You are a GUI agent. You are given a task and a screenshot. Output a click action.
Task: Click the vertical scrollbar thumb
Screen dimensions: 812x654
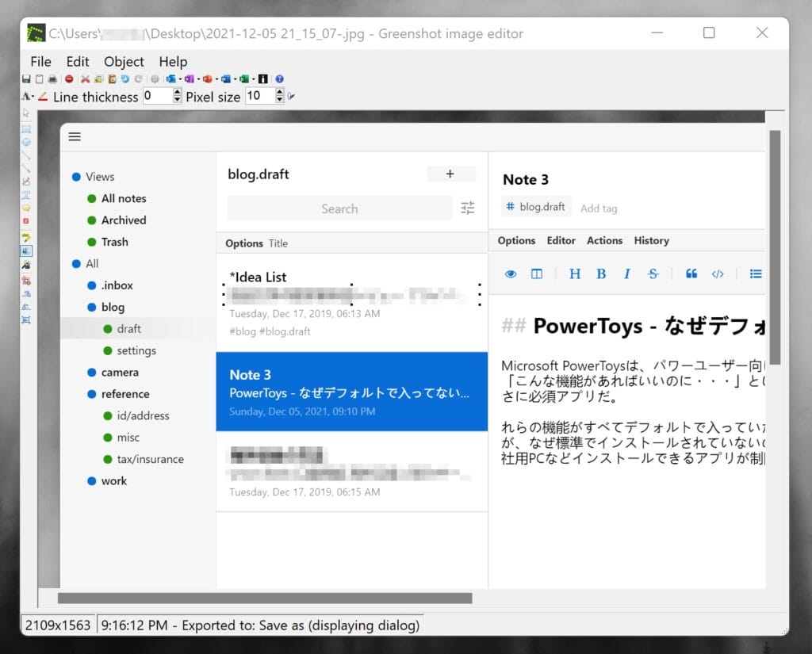click(x=775, y=247)
